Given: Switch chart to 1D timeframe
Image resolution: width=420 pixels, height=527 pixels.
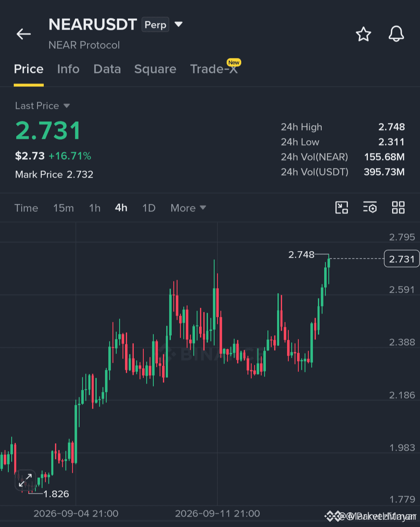Looking at the screenshot, I should click(x=149, y=208).
